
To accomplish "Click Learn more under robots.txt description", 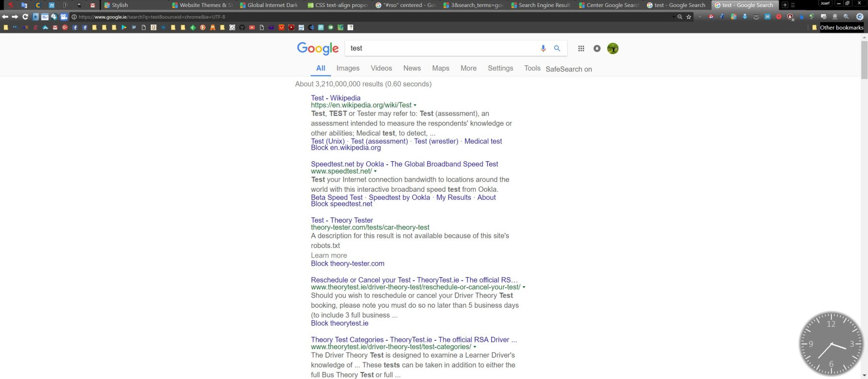I will pos(329,256).
